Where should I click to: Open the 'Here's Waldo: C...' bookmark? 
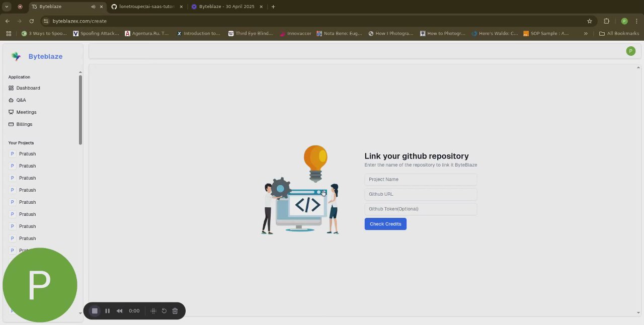[x=495, y=34]
